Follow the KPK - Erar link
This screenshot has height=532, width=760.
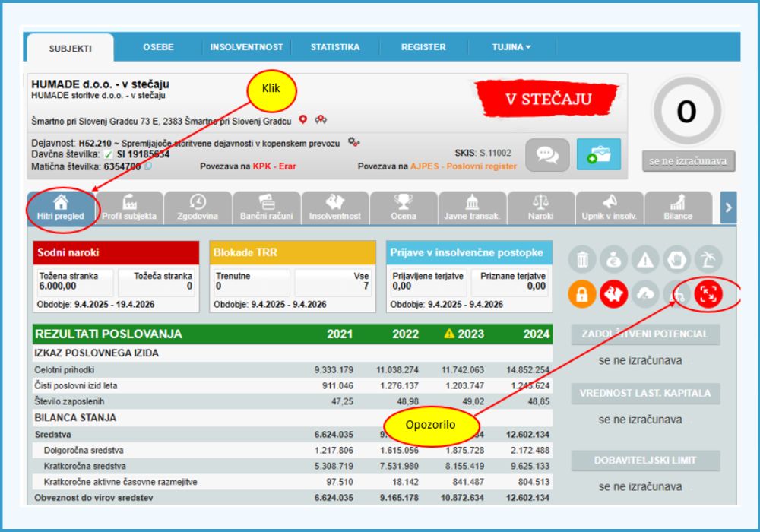point(274,166)
